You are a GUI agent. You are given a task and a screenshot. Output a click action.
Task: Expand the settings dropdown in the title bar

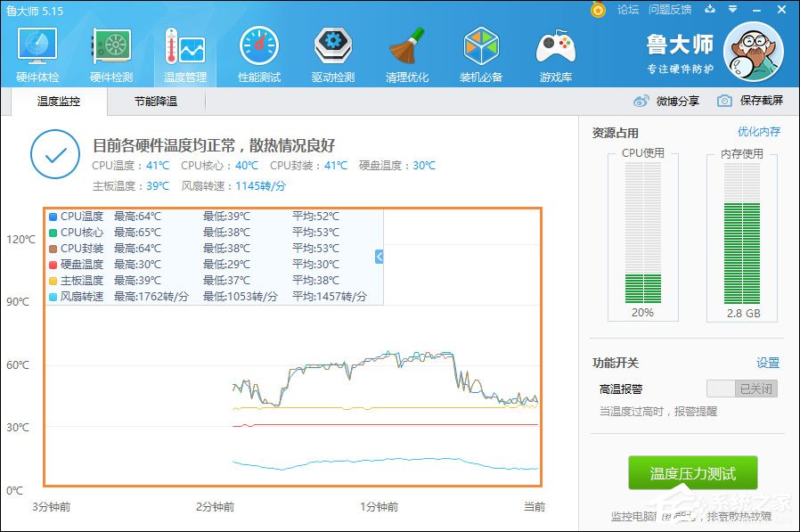[733, 9]
